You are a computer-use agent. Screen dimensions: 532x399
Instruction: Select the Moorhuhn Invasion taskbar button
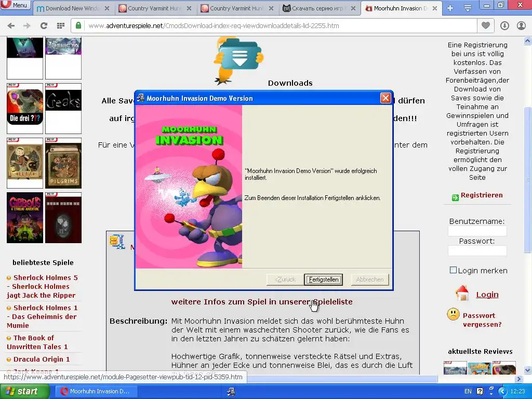(96, 391)
